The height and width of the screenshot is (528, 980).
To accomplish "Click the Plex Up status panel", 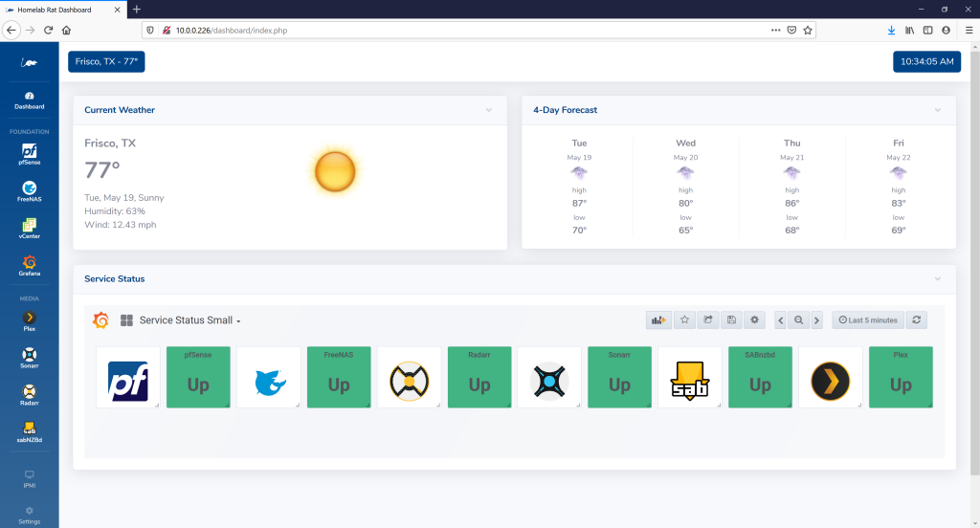I will [x=901, y=378].
